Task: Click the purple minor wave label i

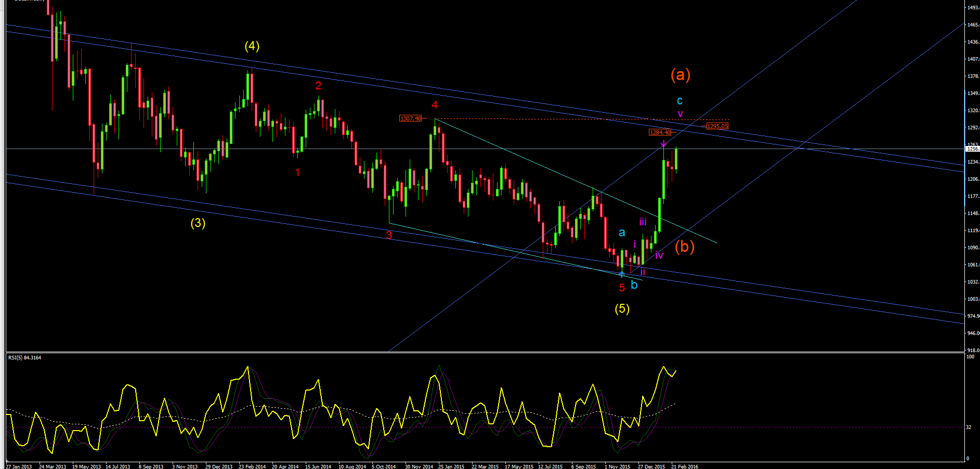Action: click(x=635, y=244)
